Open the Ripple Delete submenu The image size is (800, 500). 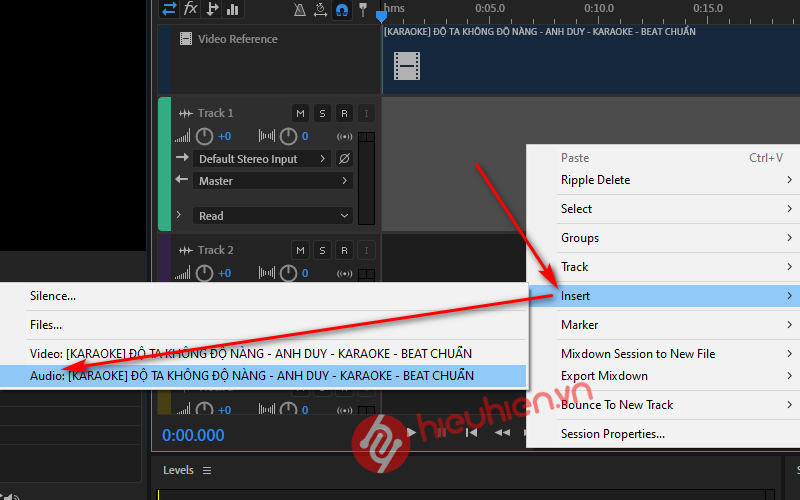click(663, 180)
